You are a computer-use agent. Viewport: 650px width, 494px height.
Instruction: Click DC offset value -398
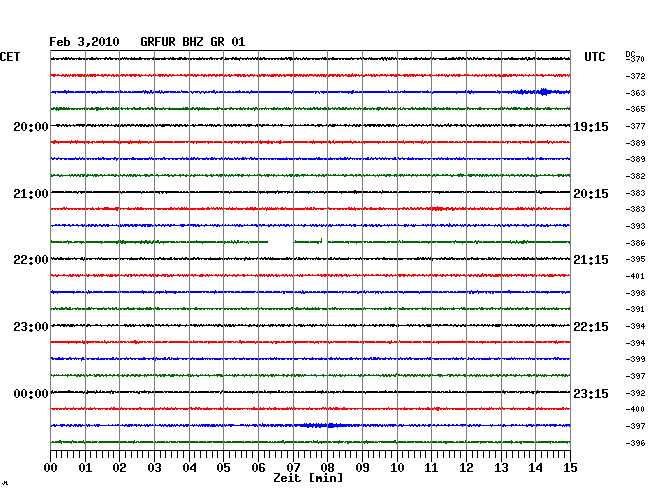(635, 293)
